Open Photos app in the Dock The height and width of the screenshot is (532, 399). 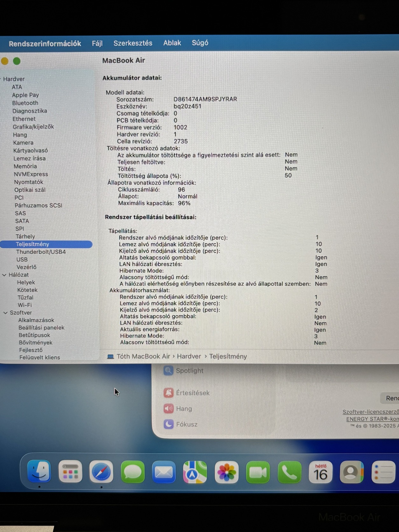pyautogui.click(x=227, y=472)
